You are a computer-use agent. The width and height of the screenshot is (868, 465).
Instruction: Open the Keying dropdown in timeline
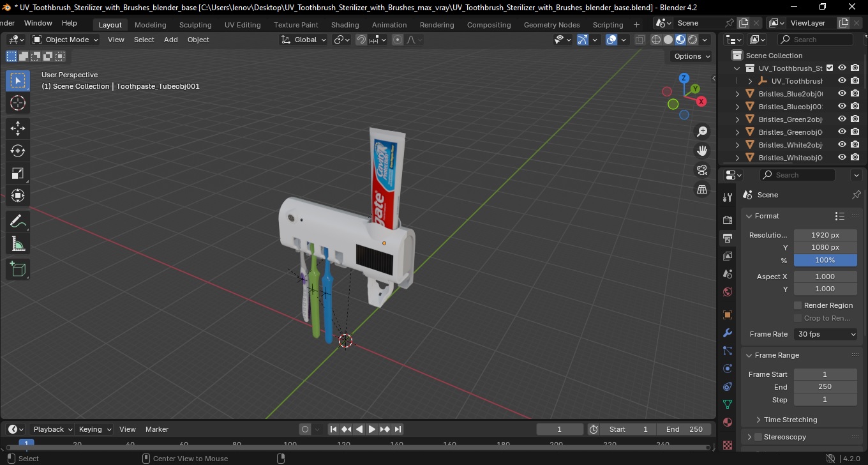click(95, 429)
